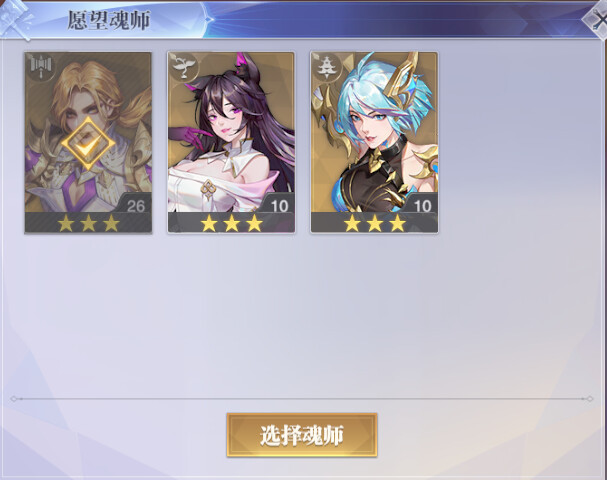607x480 pixels.
Task: Click the class icon on the blonde card
Action: click(41, 68)
